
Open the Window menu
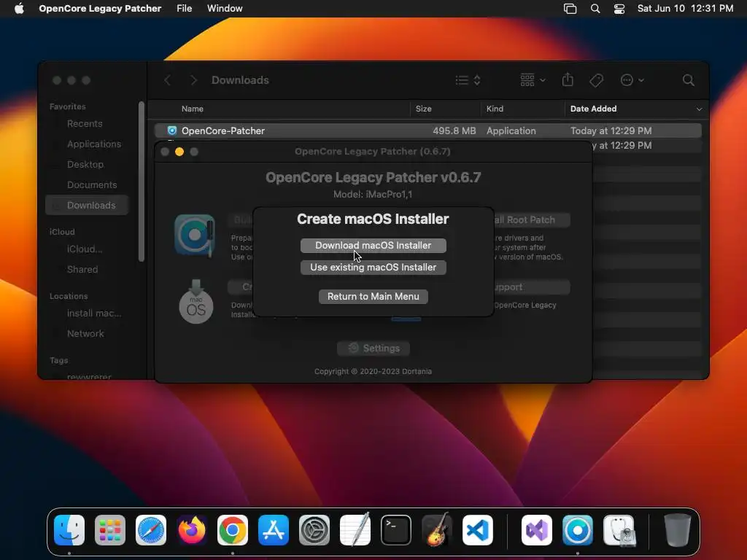(x=225, y=9)
